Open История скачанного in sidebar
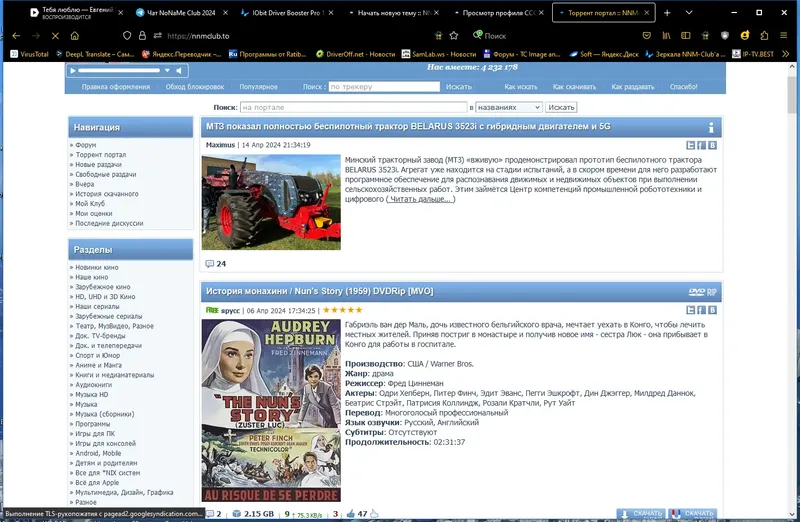Screen dimensions: 800x522 click(107, 194)
